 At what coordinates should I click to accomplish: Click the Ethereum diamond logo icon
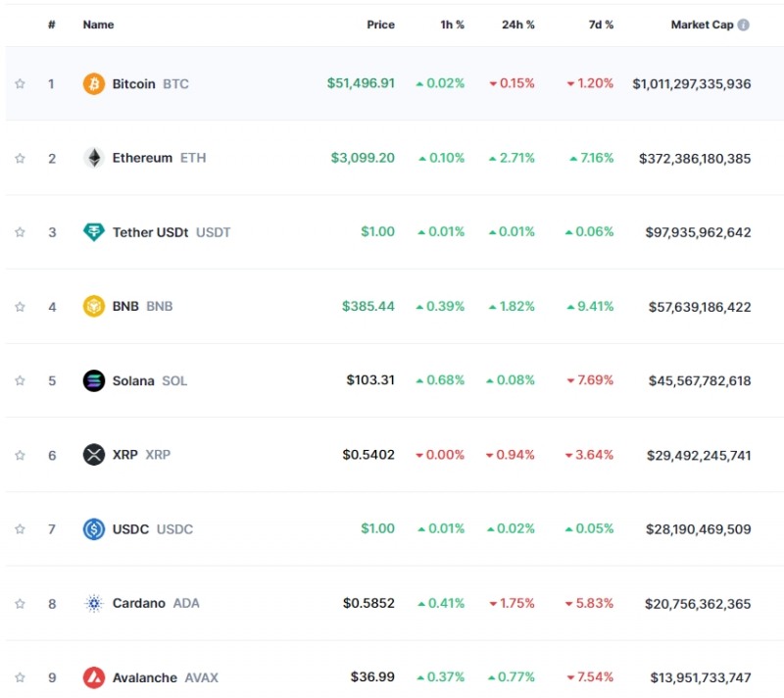pyautogui.click(x=93, y=158)
